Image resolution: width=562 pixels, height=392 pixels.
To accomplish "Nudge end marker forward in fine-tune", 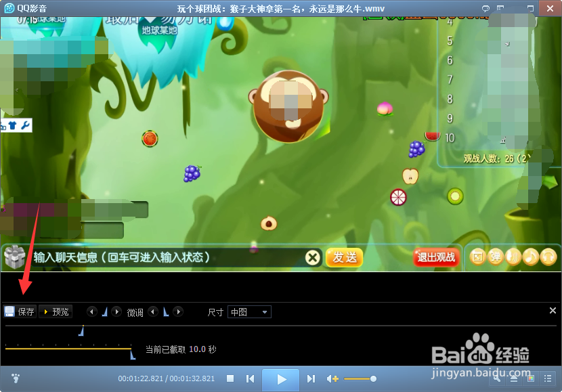I will 178,311.
